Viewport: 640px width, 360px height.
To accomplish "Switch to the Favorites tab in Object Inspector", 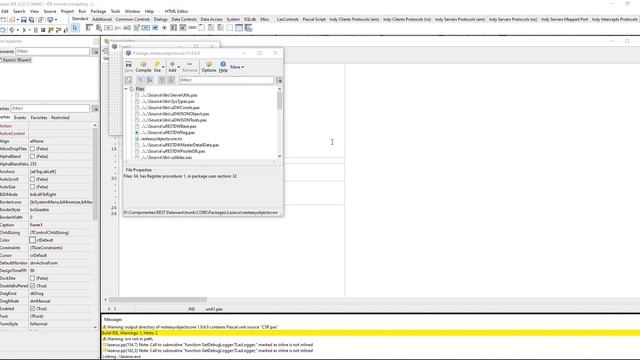I will click(39, 118).
